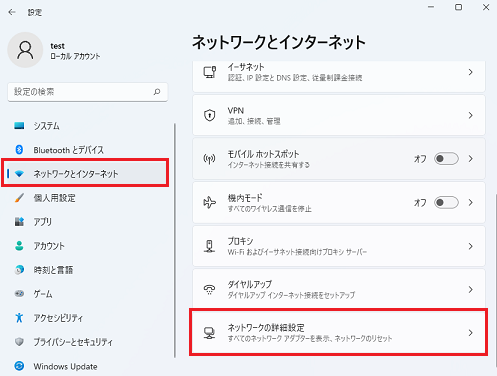Open 時刻と言語 category in sidebar
The image size is (497, 376).
[87, 270]
